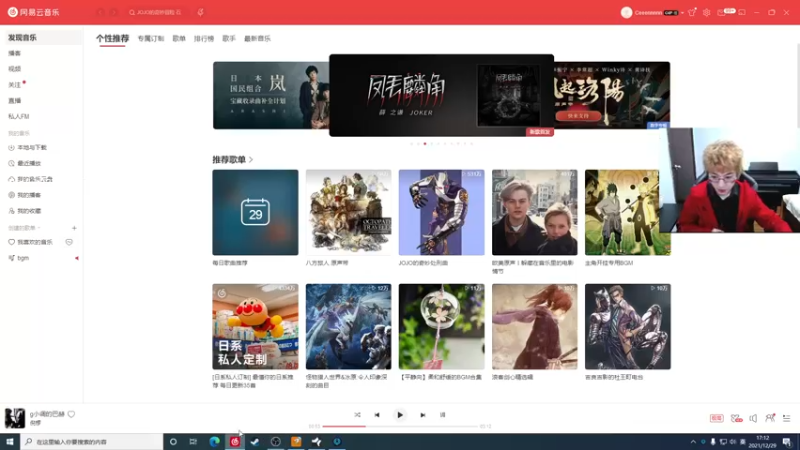The image size is (800, 450).
Task: Open the 日系私人定制 playlist cover
Action: [x=255, y=327]
